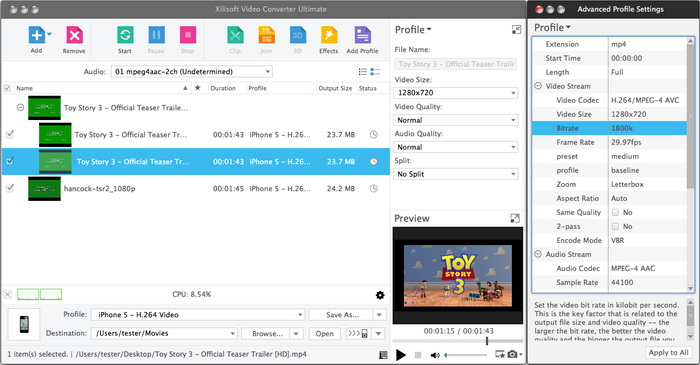This screenshot has height=365, width=700.
Task: Click the log icon in status bar
Action: pyautogui.click(x=383, y=355)
